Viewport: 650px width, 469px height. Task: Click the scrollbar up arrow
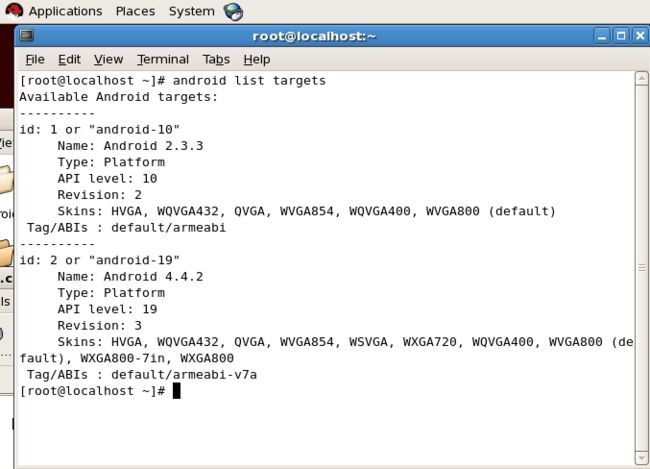641,78
